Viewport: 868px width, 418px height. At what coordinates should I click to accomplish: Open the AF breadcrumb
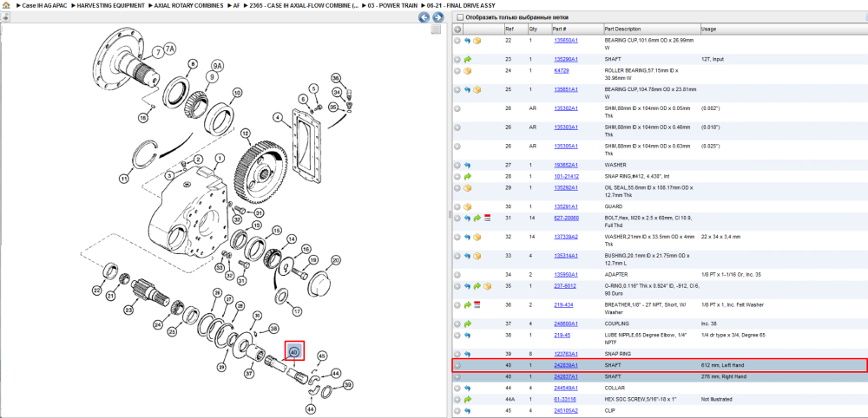tap(236, 5)
